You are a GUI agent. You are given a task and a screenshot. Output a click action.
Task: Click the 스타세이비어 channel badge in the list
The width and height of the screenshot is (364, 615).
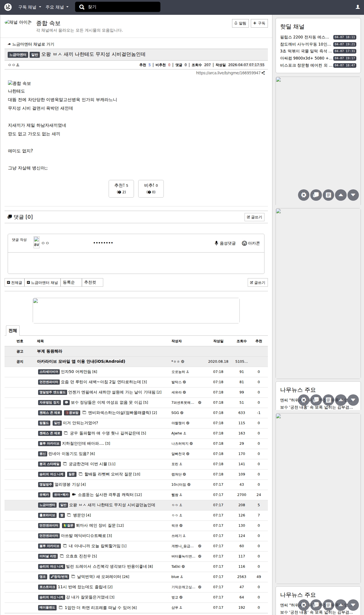[x=49, y=372]
